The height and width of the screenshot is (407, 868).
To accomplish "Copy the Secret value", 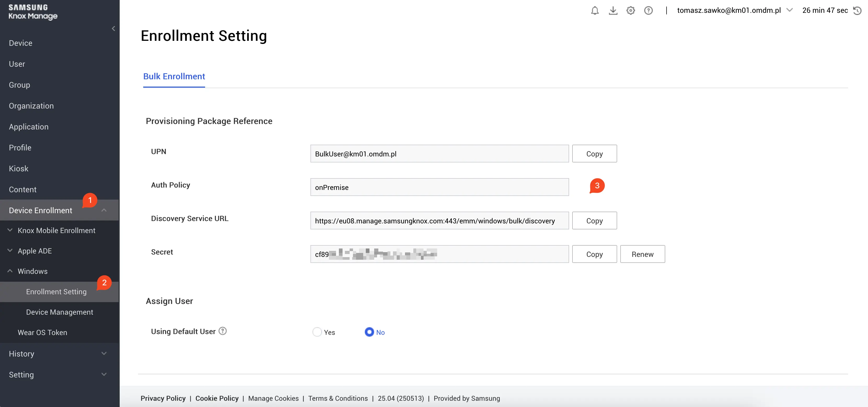I will 594,254.
